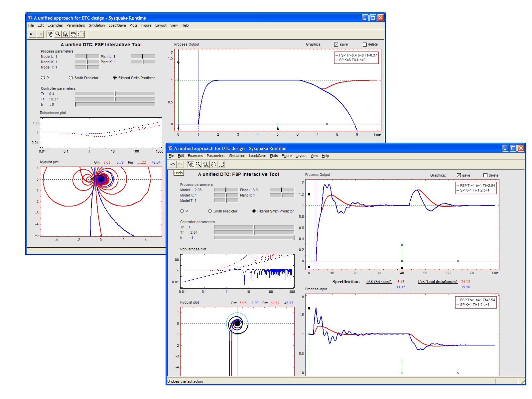
Task: Select the hand drag tool in front window
Action: click(213, 164)
